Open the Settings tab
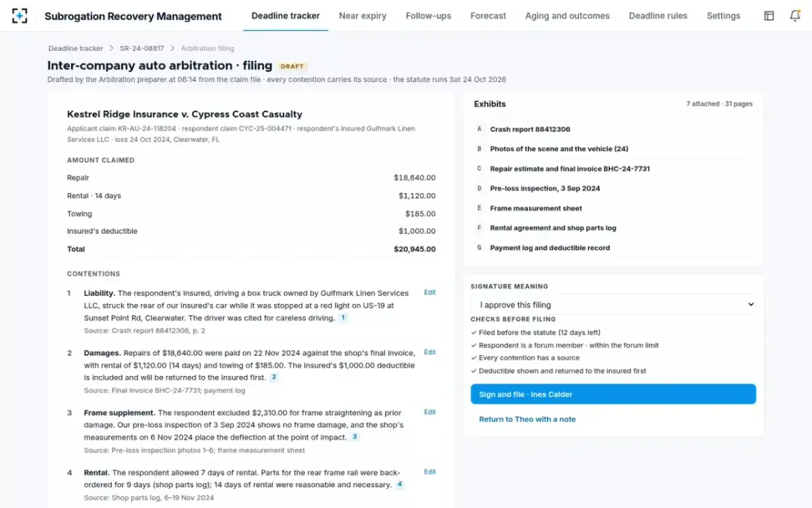Image resolution: width=812 pixels, height=508 pixels. (723, 16)
